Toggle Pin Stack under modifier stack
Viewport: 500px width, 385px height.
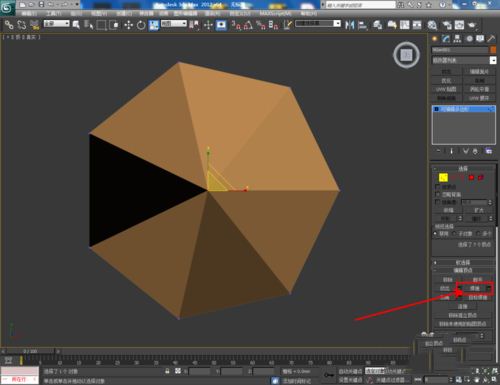438,151
